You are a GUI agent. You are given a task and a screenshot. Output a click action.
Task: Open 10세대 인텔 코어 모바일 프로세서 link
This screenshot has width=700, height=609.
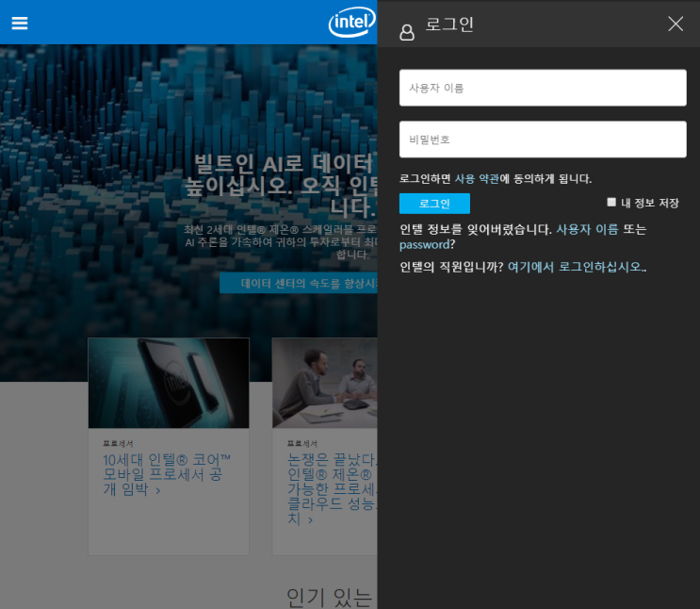(166, 474)
